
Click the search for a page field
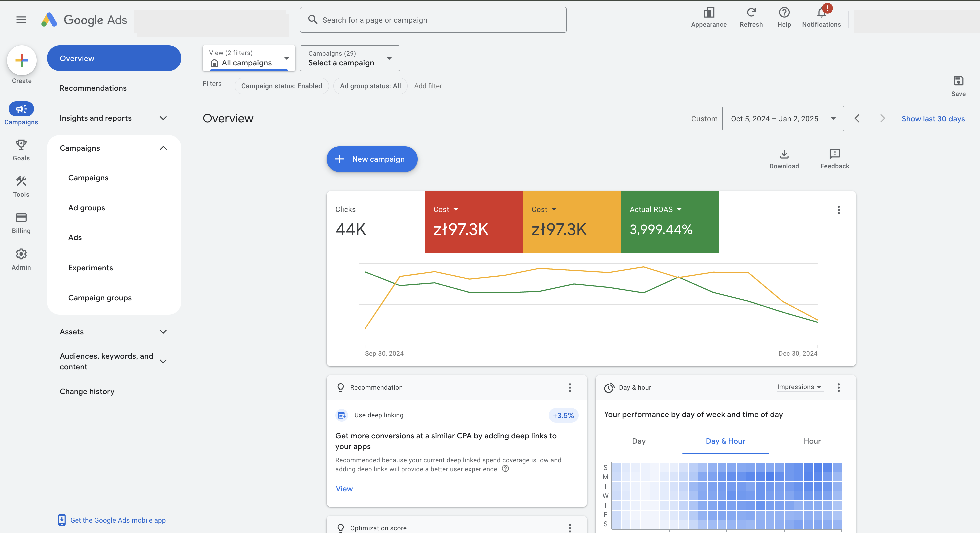[433, 20]
